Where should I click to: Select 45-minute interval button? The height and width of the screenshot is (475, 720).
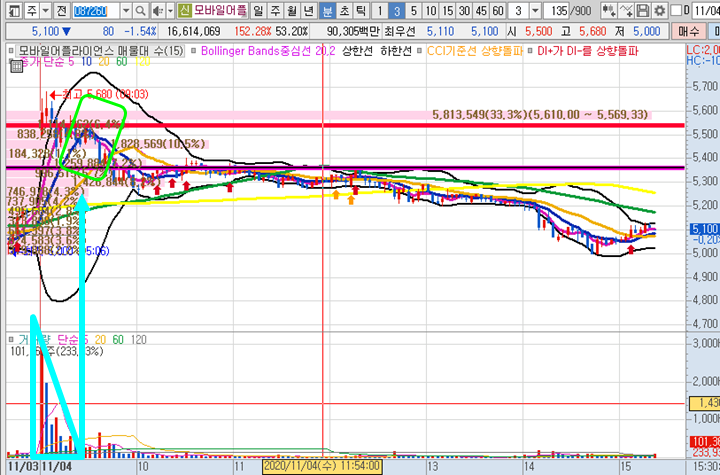pyautogui.click(x=481, y=10)
